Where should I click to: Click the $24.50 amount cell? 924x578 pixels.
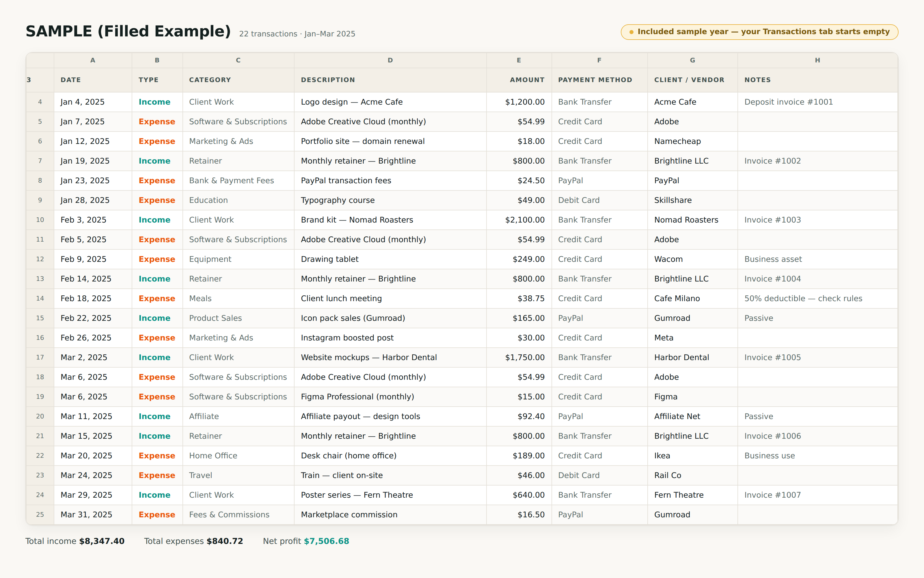519,180
